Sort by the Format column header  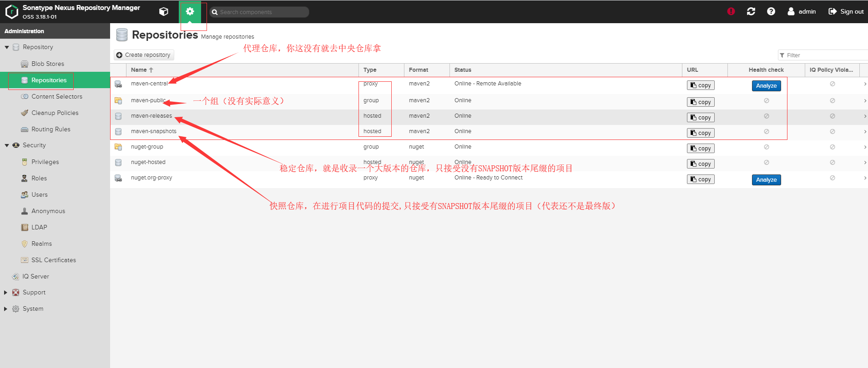coord(427,70)
